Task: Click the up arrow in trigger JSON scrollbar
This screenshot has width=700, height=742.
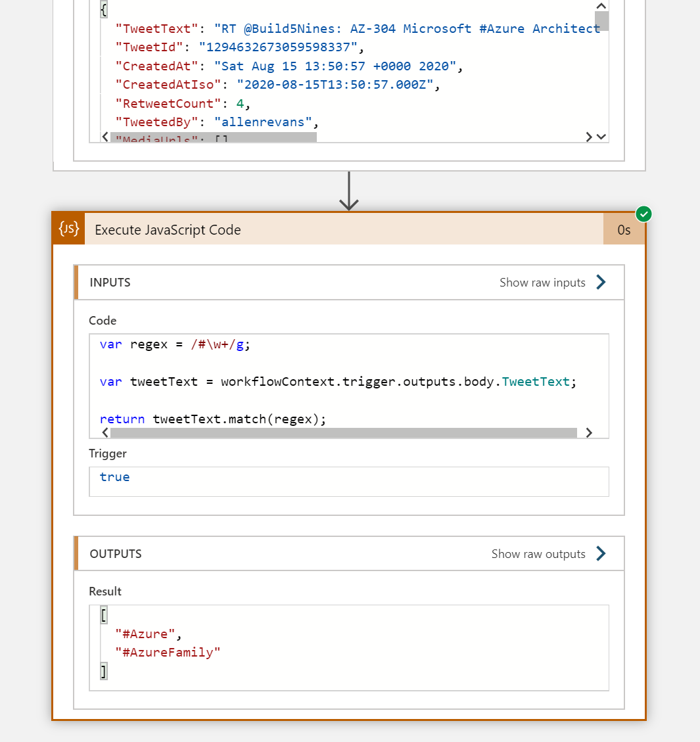Action: point(601,6)
